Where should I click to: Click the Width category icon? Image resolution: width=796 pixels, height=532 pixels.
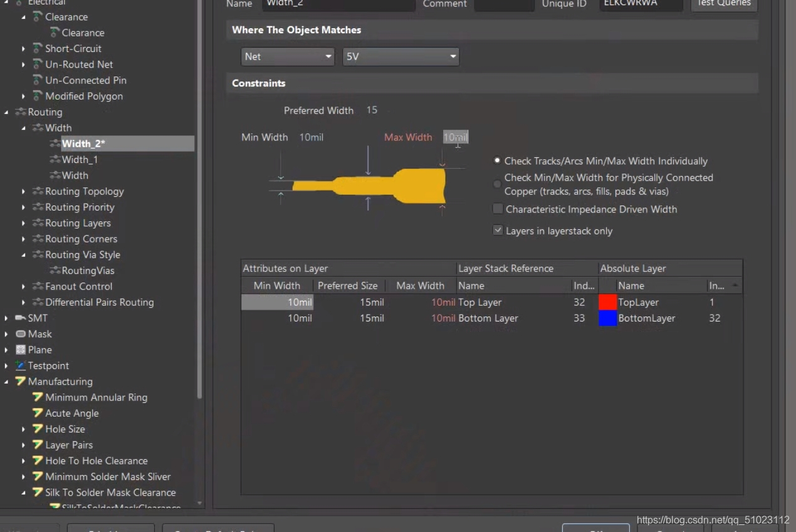[38, 128]
